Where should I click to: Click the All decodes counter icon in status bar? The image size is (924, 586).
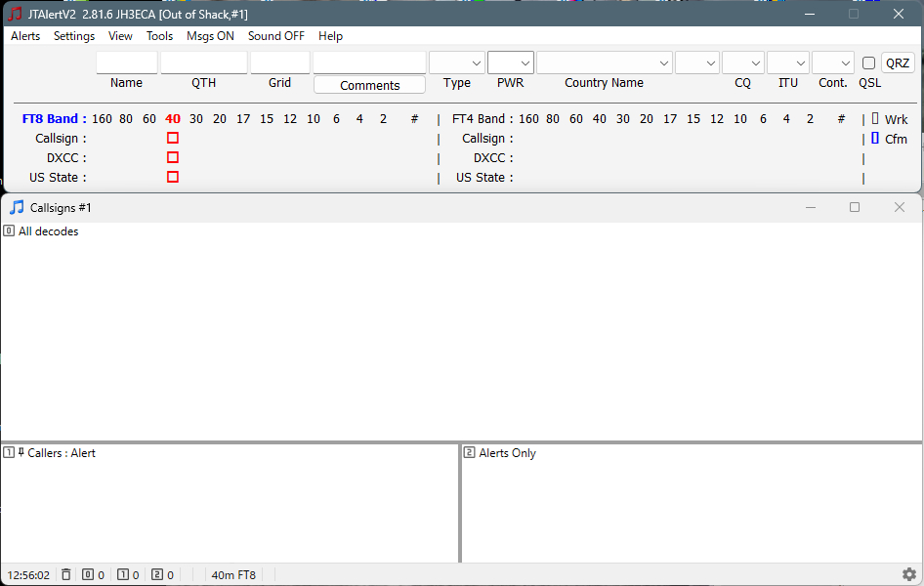coord(87,575)
